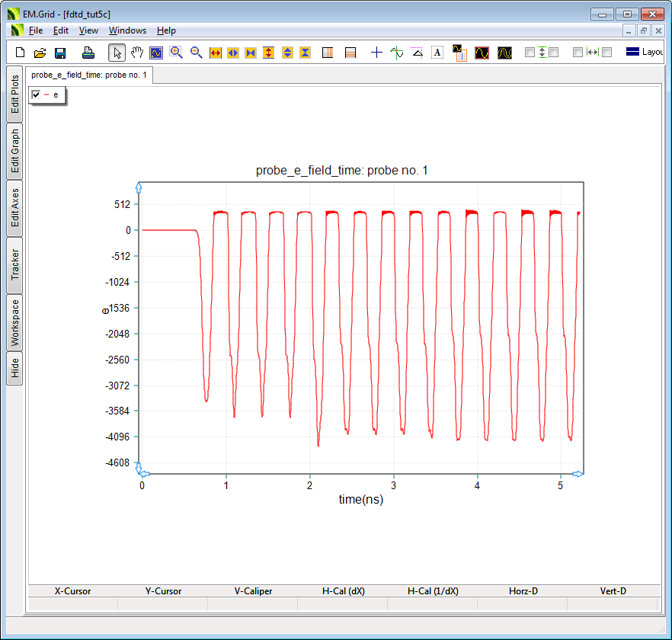Click the Open file folder icon
The width and height of the screenshot is (672, 640).
[x=40, y=53]
